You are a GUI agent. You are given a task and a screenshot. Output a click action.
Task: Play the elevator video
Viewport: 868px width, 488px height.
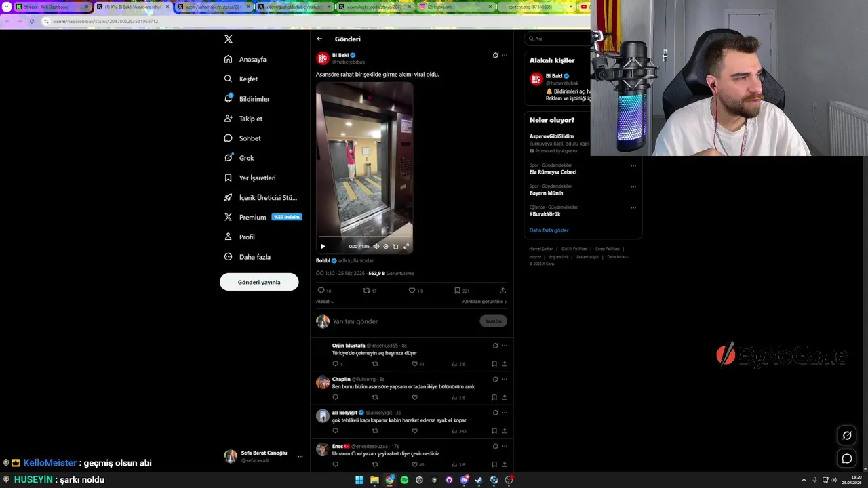(x=323, y=246)
